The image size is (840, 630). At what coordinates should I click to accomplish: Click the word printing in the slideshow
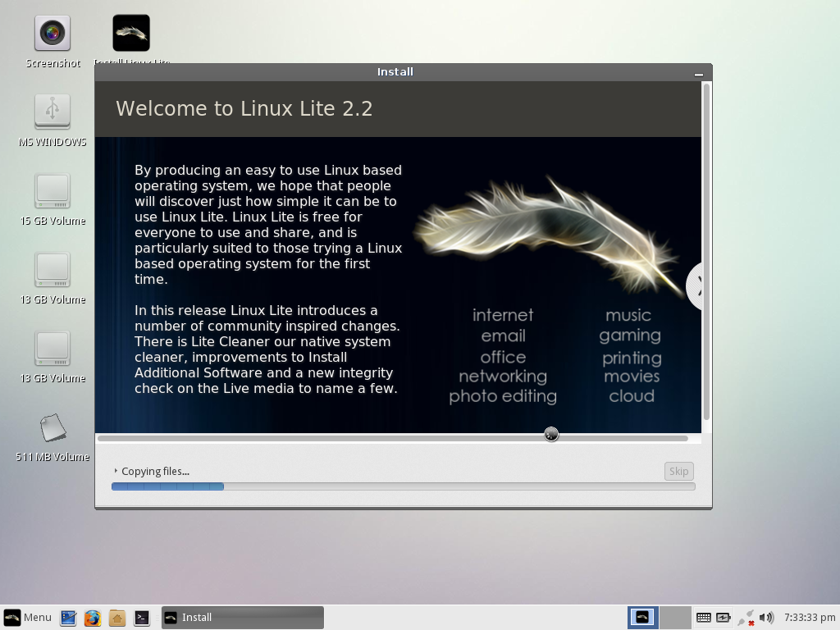632,358
